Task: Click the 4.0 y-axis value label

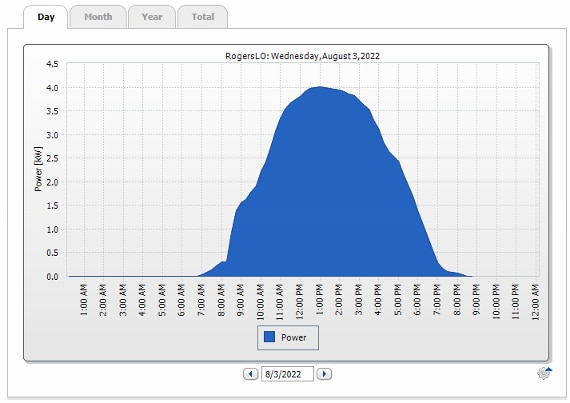Action: [x=52, y=88]
